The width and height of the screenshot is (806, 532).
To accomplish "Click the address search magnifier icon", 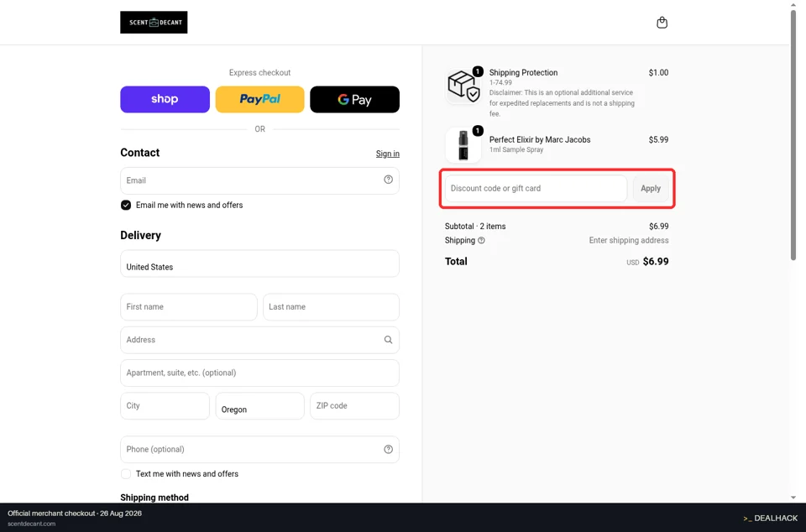I will click(x=388, y=340).
